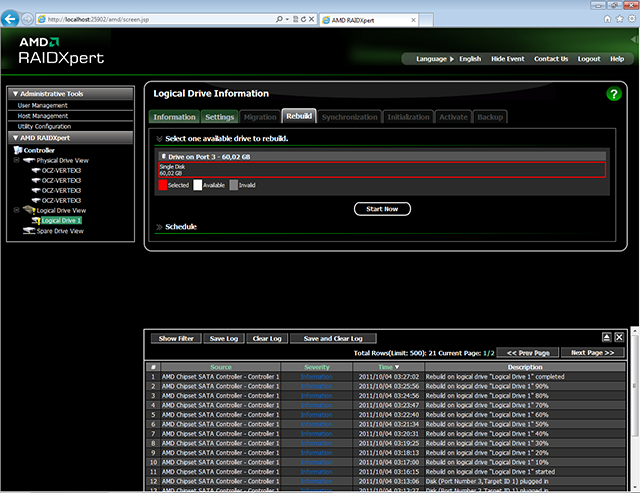Image resolution: width=640 pixels, height=493 pixels.
Task: Switch to the Settings tab
Action: tap(220, 117)
